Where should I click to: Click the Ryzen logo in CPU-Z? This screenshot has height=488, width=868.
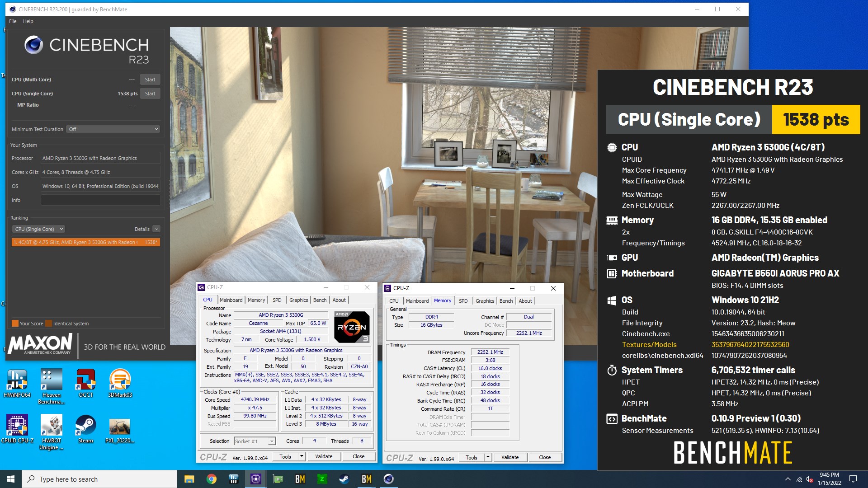(x=352, y=327)
